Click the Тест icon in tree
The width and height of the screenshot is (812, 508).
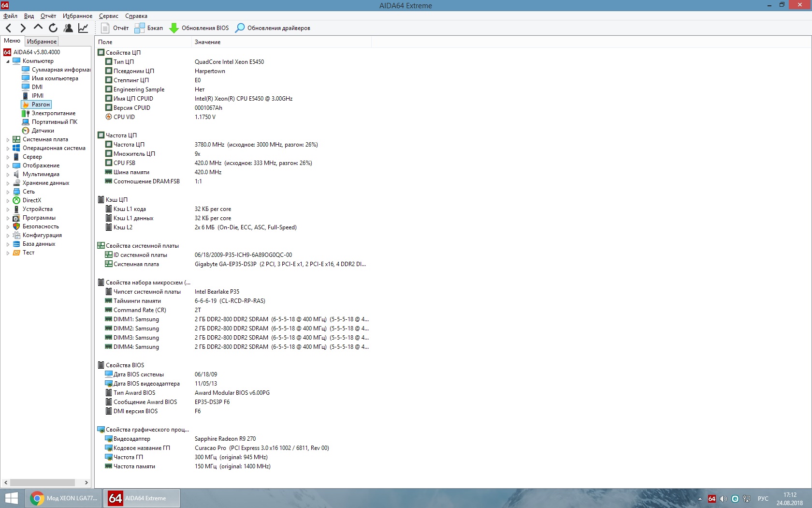16,253
